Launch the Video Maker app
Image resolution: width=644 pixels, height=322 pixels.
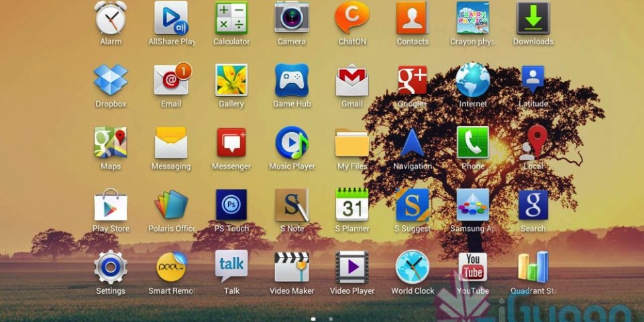(x=292, y=268)
